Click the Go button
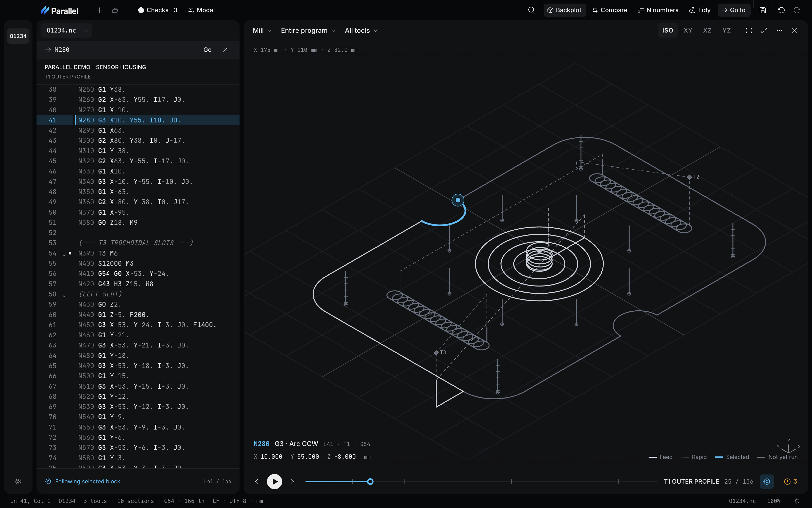Viewport: 812px width, 508px height. (207, 50)
